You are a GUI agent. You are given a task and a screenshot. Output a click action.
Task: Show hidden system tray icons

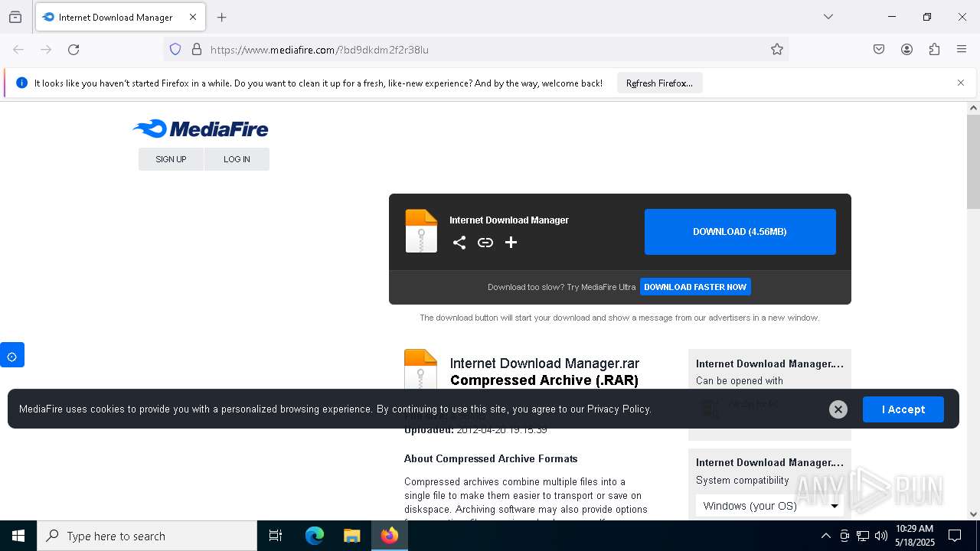coord(825,536)
